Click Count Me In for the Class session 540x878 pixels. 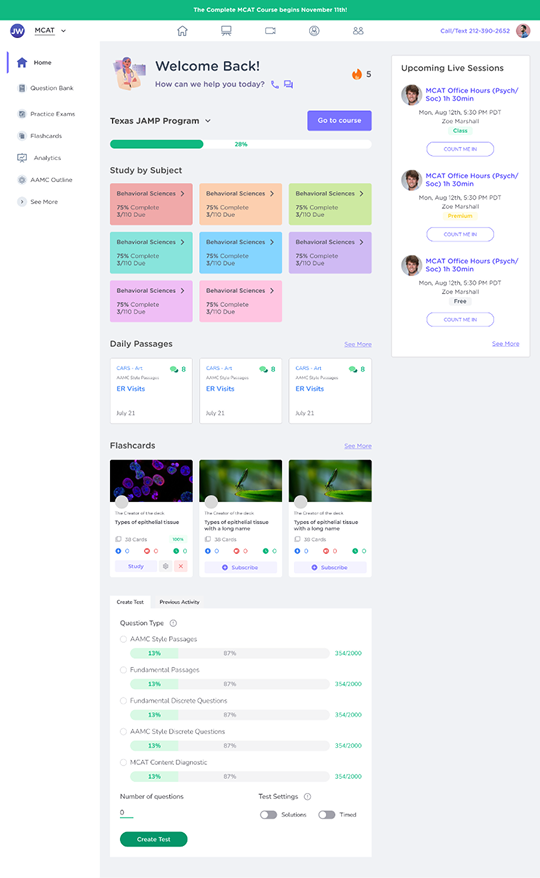[460, 149]
